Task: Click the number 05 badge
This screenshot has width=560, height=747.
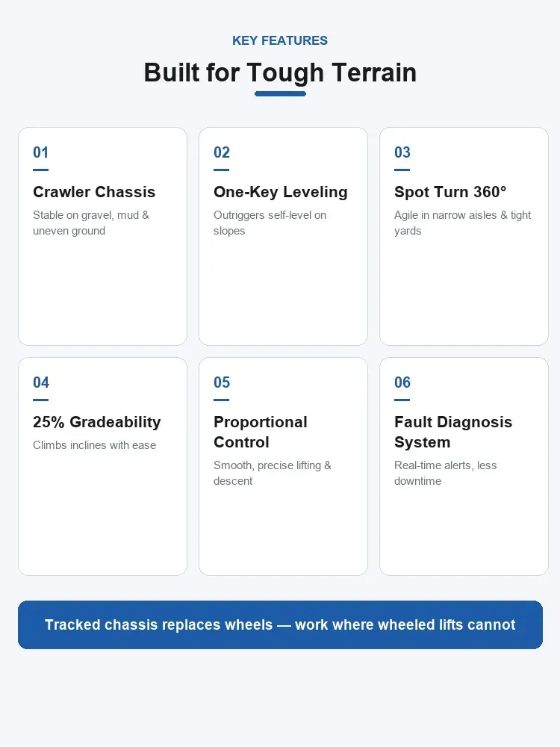Action: click(x=222, y=382)
